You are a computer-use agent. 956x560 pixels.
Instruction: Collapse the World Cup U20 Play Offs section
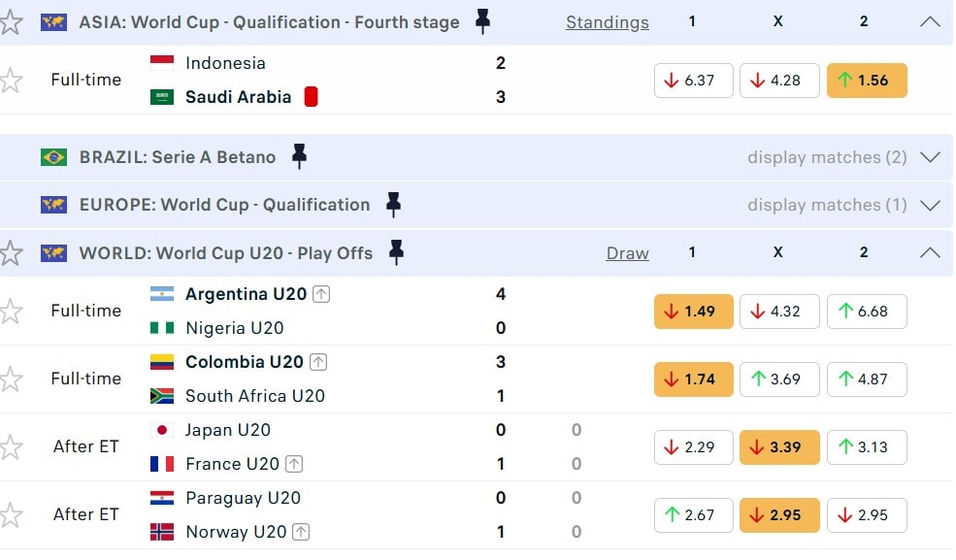930,252
